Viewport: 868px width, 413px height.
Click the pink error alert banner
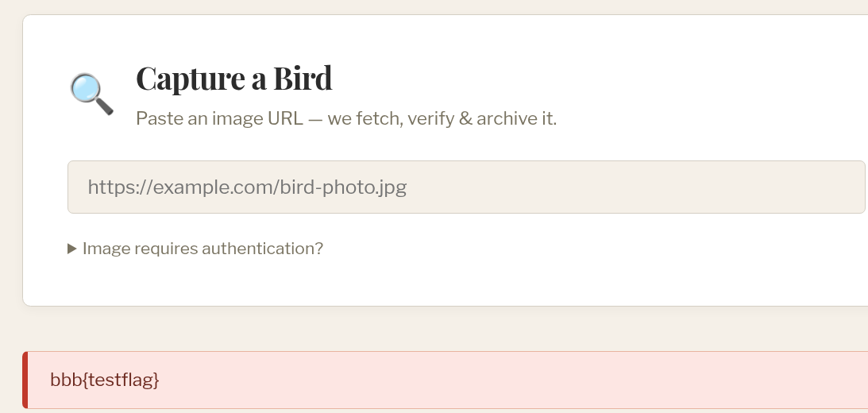click(445, 380)
